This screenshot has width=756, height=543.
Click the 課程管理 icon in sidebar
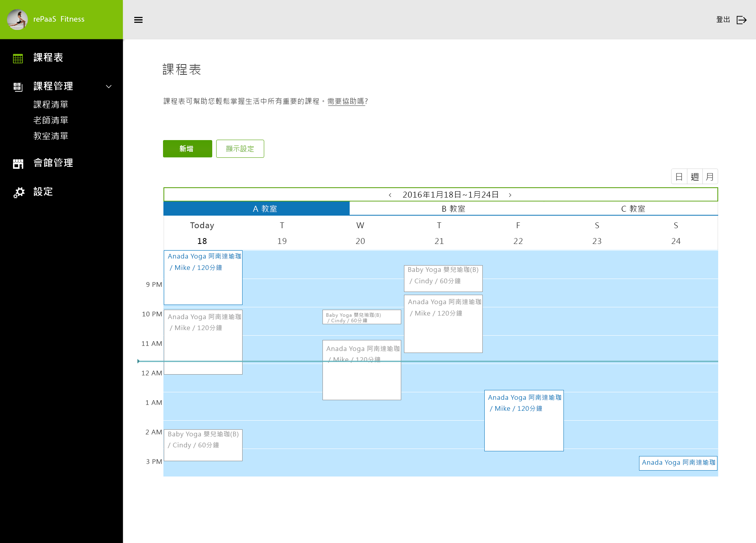pyautogui.click(x=18, y=87)
